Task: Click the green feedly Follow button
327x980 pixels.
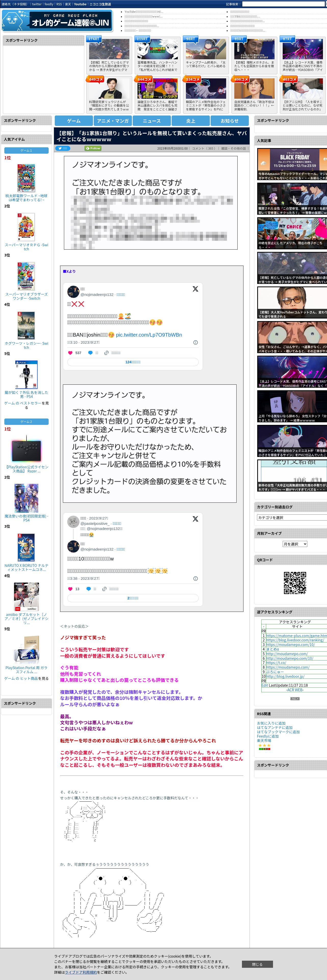Action: pyautogui.click(x=93, y=148)
